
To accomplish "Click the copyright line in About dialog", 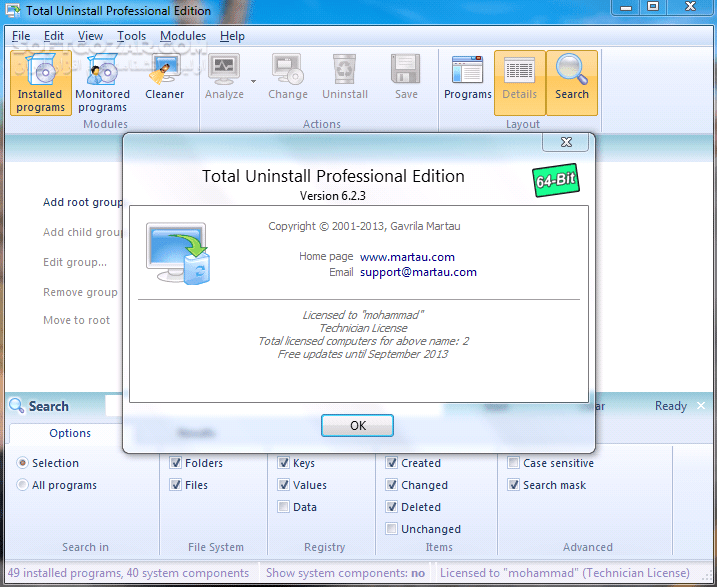I will [x=364, y=226].
